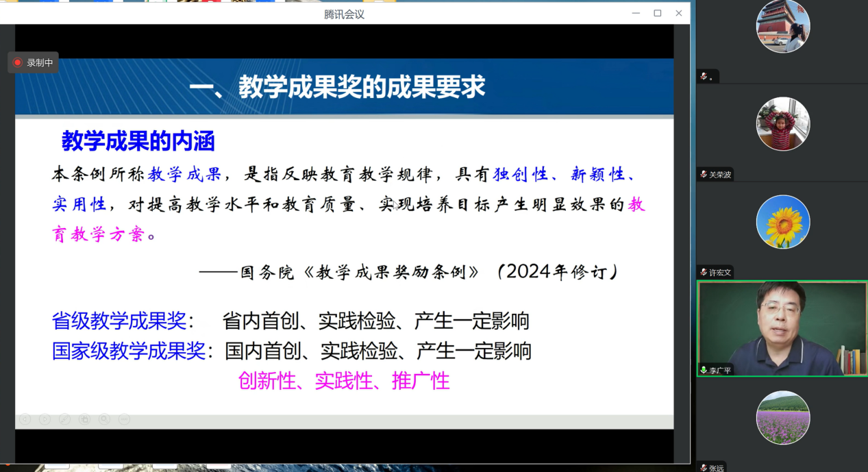Select the magnifier zoom icon
Image resolution: width=868 pixels, height=472 pixels.
click(x=104, y=419)
